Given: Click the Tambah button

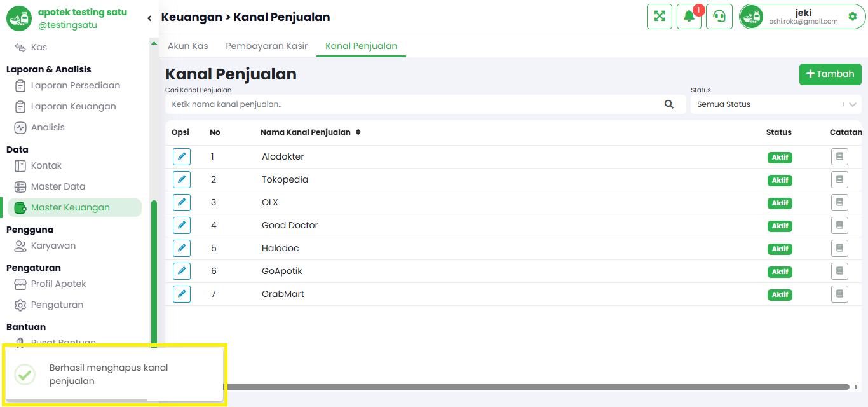Looking at the screenshot, I should [830, 74].
